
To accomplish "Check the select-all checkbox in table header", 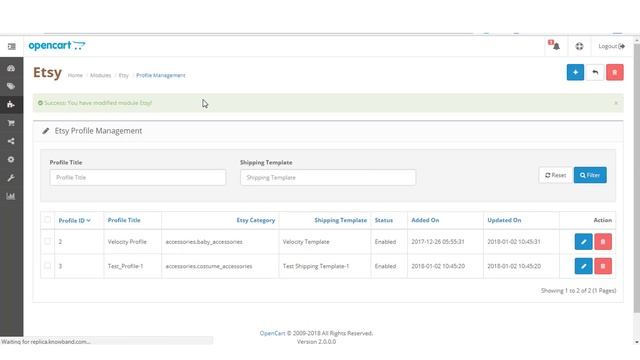I will point(47,220).
